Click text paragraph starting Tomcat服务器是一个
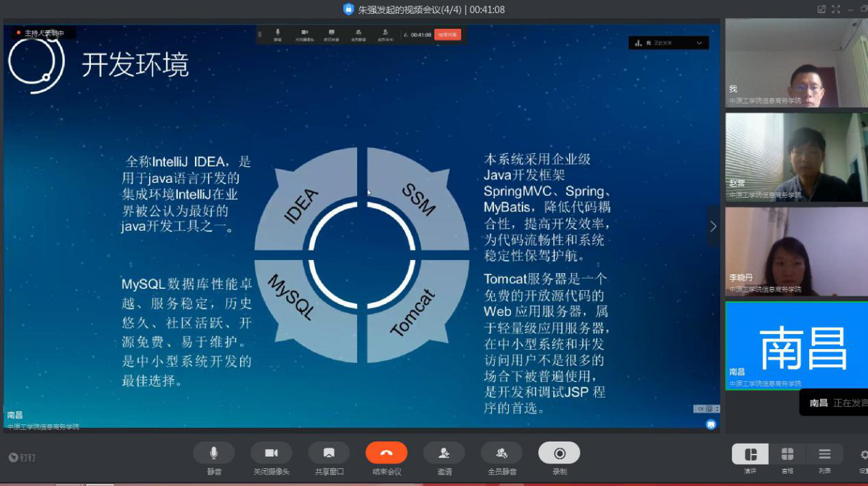 546,344
